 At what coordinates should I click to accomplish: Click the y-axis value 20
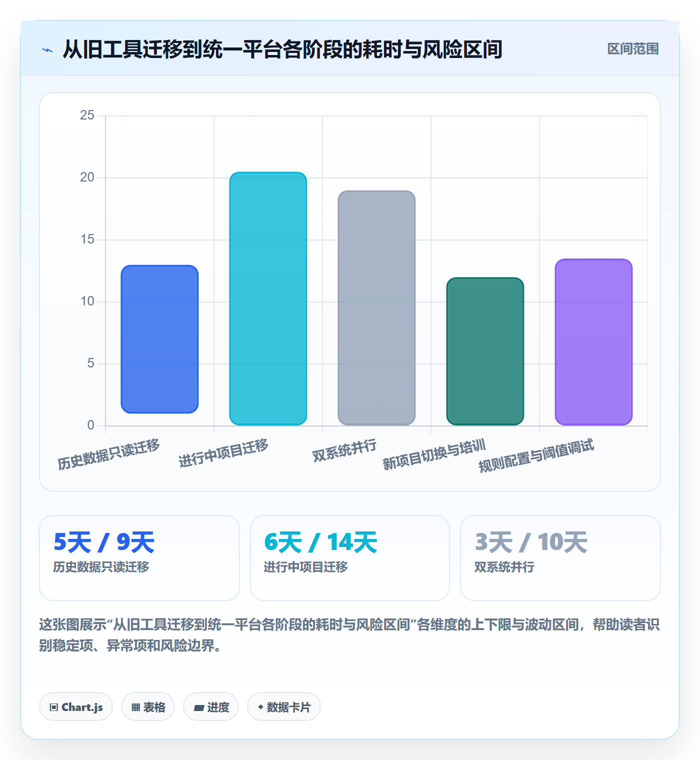[x=87, y=177]
